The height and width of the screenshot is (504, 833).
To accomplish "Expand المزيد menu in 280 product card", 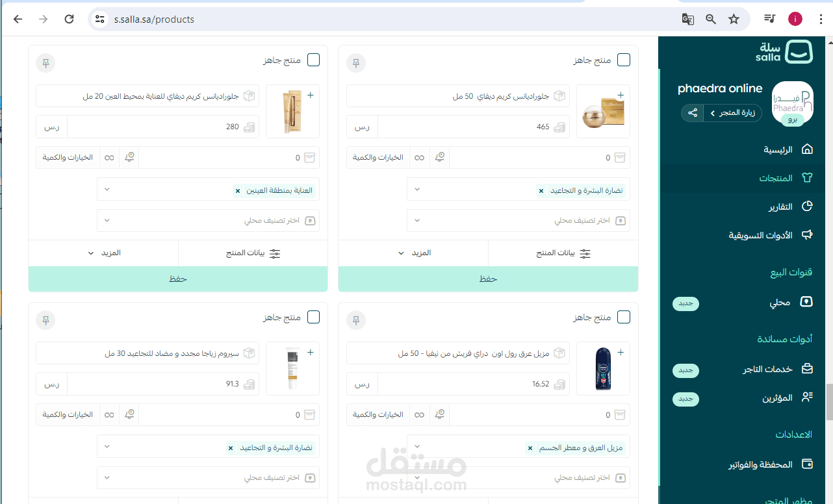I will [104, 253].
